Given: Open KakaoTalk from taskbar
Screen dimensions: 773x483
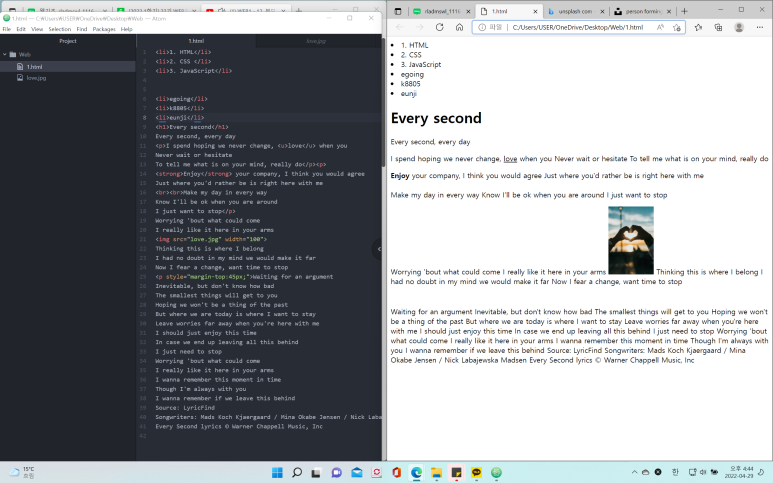Looking at the screenshot, I should pyautogui.click(x=476, y=473).
